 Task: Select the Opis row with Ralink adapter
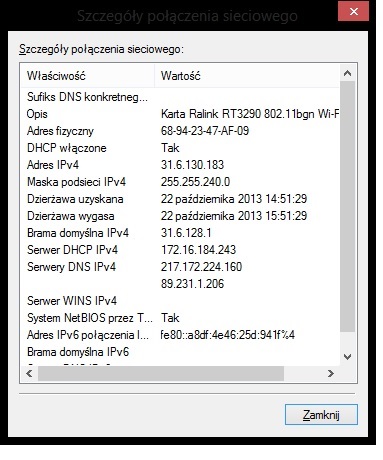180,114
